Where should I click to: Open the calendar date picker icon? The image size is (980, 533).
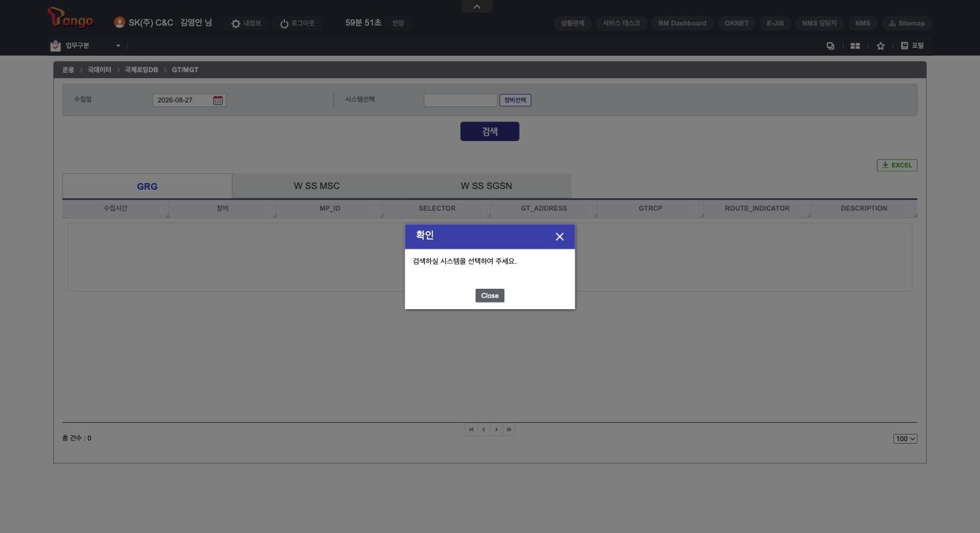[x=218, y=100]
